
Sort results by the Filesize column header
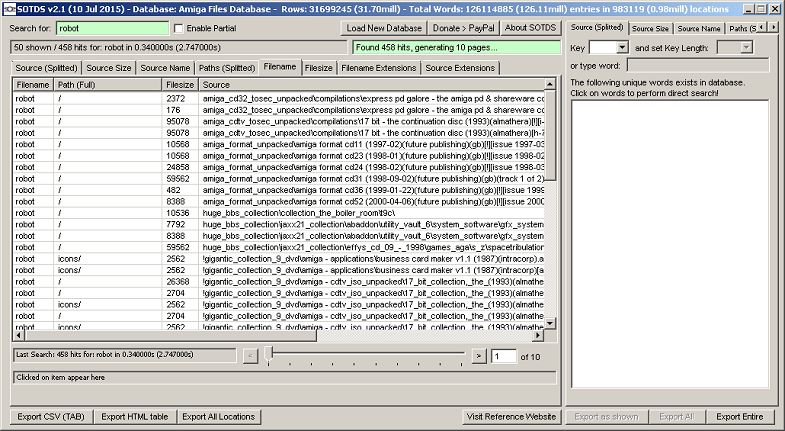click(x=180, y=86)
